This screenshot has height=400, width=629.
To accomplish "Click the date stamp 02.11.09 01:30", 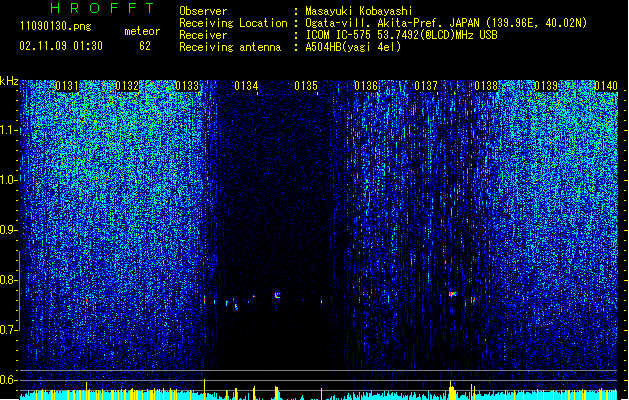I will click(x=61, y=46).
